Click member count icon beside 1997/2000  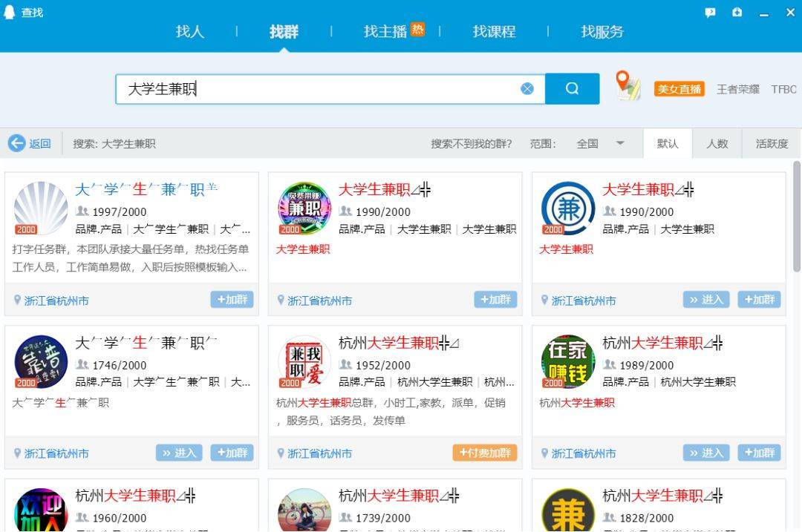tap(82, 211)
